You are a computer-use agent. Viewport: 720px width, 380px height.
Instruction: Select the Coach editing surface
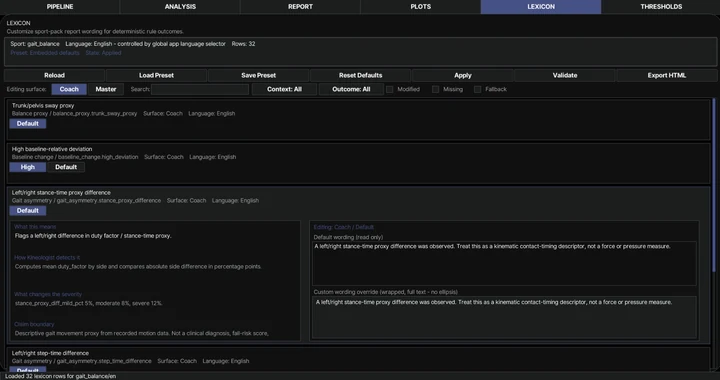(69, 89)
